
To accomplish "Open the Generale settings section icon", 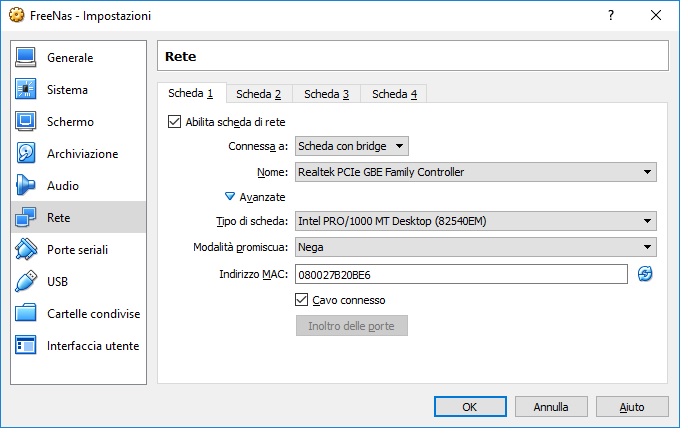I will [25, 57].
